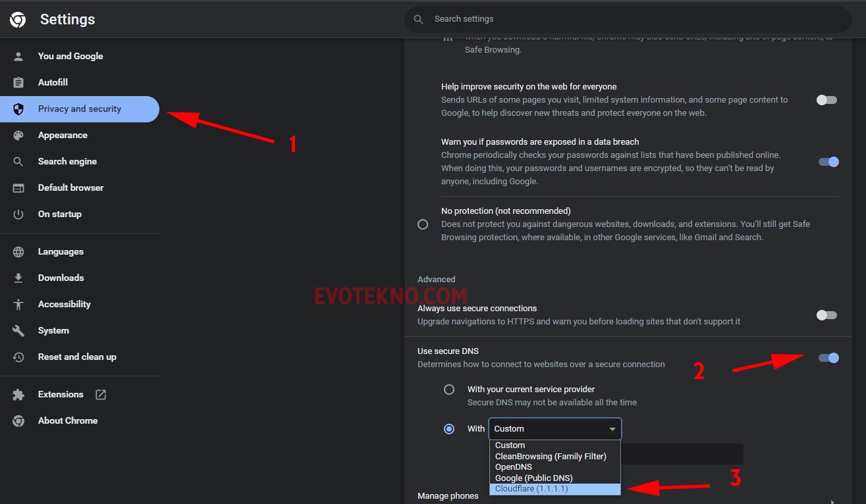Click the power icon next to On startup
Image resolution: width=866 pixels, height=504 pixels.
tap(18, 214)
